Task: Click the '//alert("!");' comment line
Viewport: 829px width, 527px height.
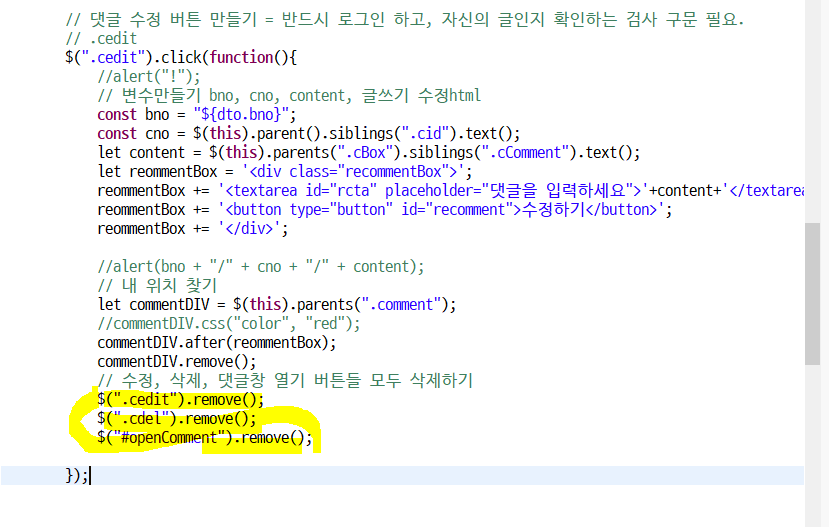Action: point(149,77)
